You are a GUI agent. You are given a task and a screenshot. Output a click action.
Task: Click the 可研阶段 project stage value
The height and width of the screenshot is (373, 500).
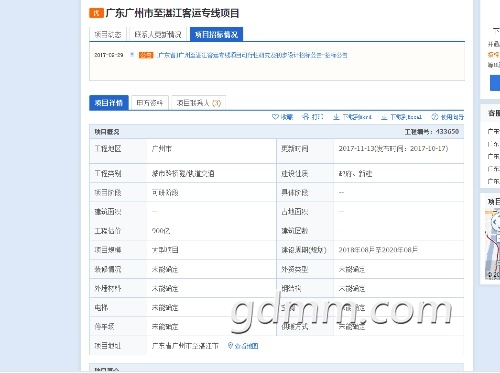(165, 193)
